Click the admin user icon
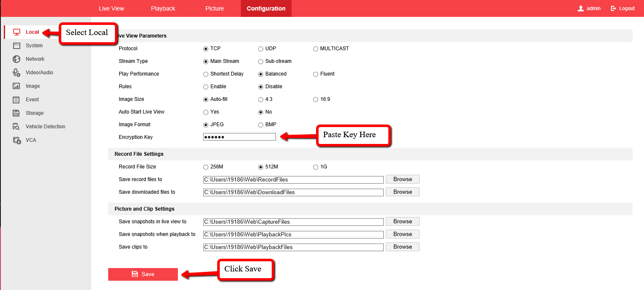644x290 pixels. click(581, 8)
